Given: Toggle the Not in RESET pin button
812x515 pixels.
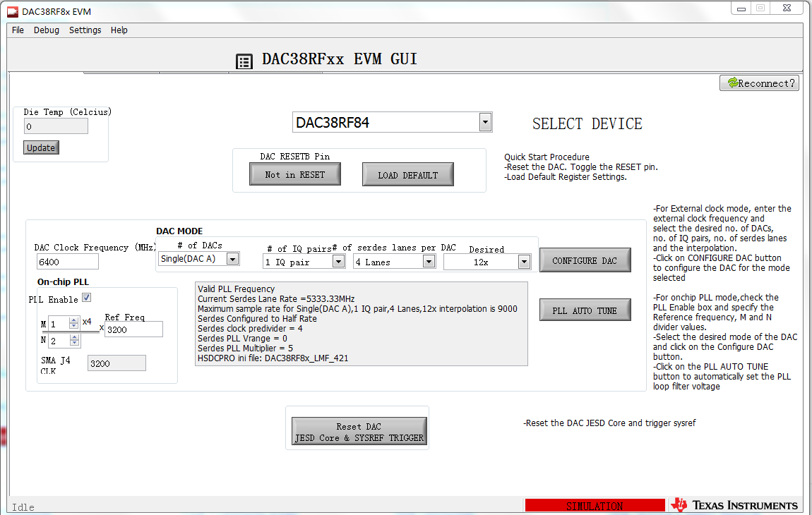Looking at the screenshot, I should click(x=295, y=174).
